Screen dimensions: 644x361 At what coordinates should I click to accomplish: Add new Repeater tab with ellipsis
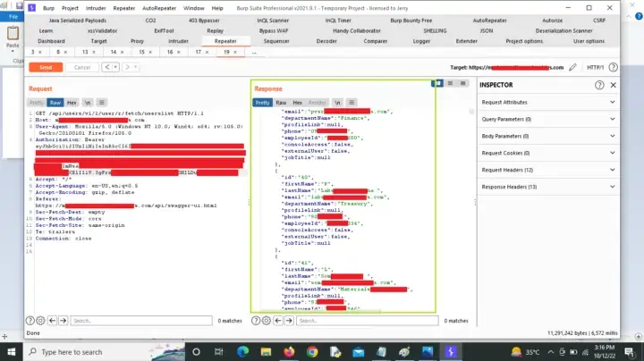(x=254, y=52)
